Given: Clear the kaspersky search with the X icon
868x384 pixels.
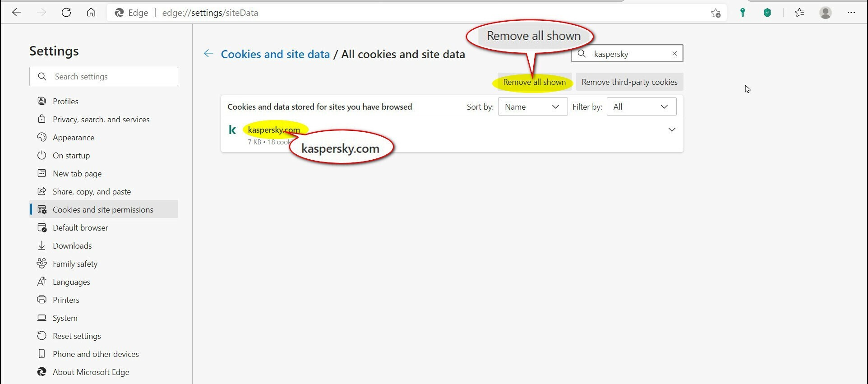Looking at the screenshot, I should 674,54.
